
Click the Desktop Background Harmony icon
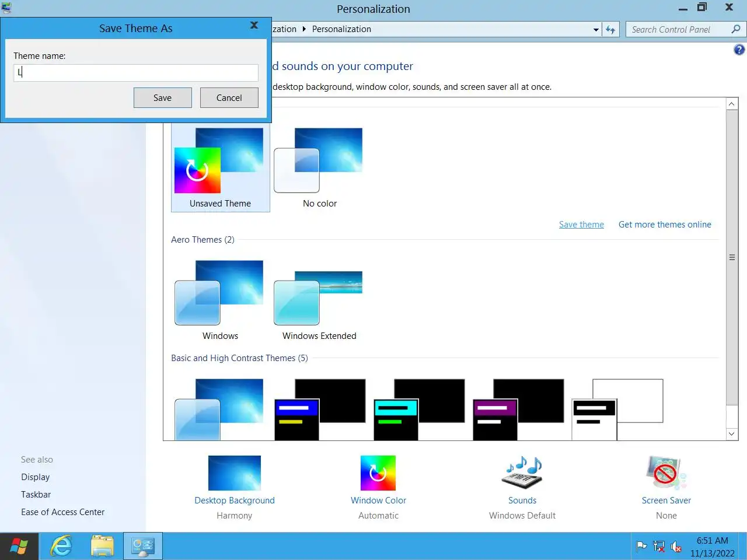[235, 473]
